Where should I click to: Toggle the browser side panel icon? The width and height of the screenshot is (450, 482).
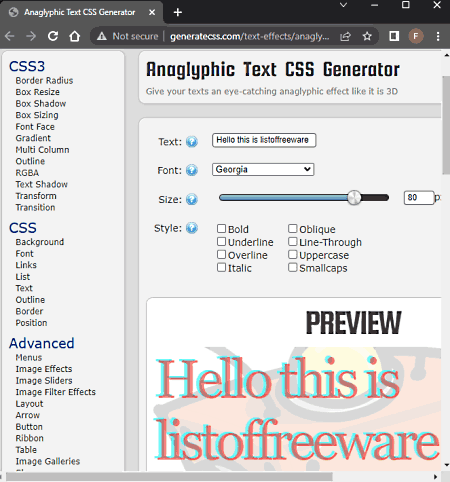click(x=394, y=36)
